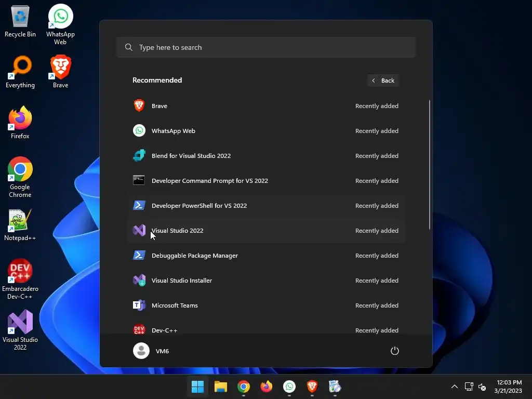
Task: Click the Recently added label beside Brave
Action: click(377, 106)
